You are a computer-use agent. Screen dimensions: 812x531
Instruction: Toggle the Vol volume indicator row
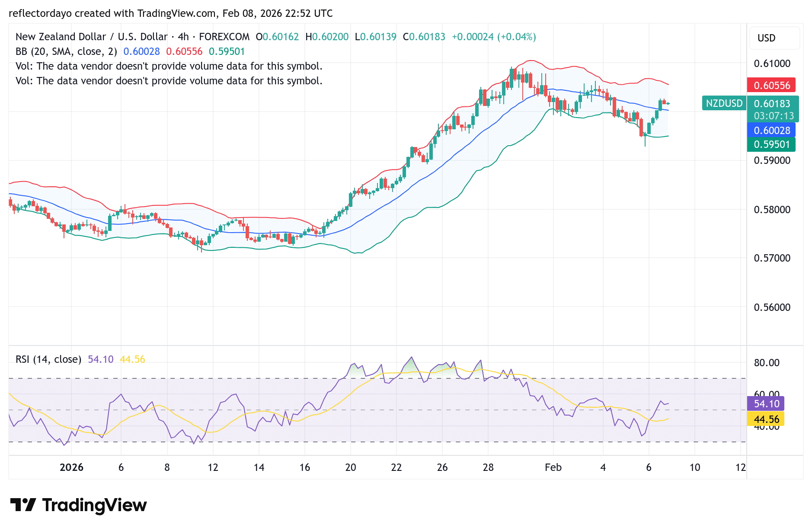pyautogui.click(x=169, y=66)
